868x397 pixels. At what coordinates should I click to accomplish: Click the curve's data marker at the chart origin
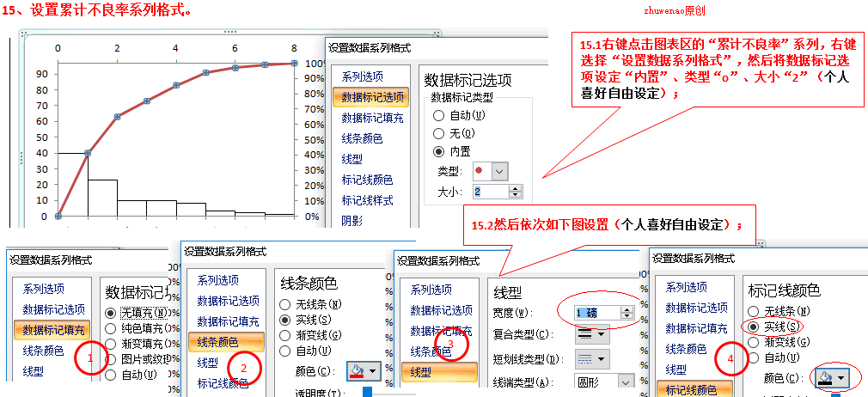[x=58, y=217]
